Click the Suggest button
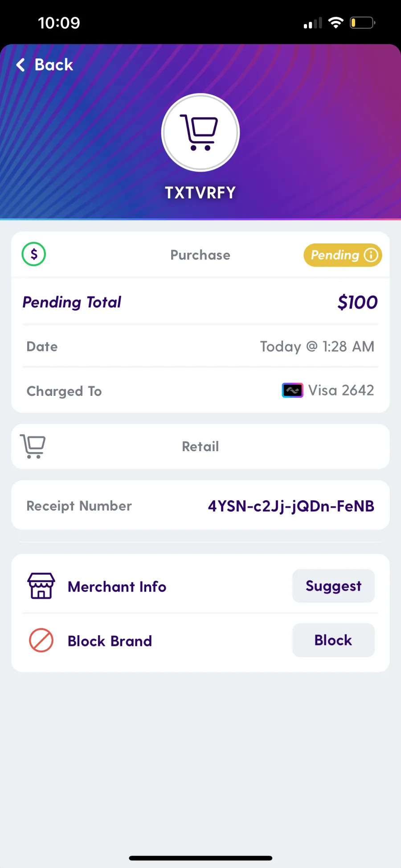Viewport: 401px width, 868px height. [333, 586]
